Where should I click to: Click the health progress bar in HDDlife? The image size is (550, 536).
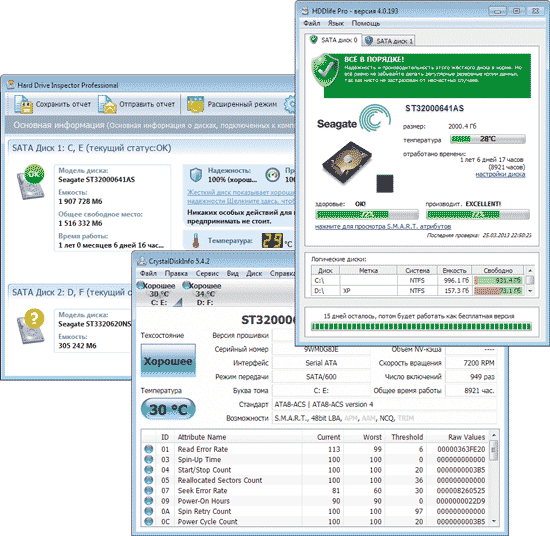coord(367,214)
